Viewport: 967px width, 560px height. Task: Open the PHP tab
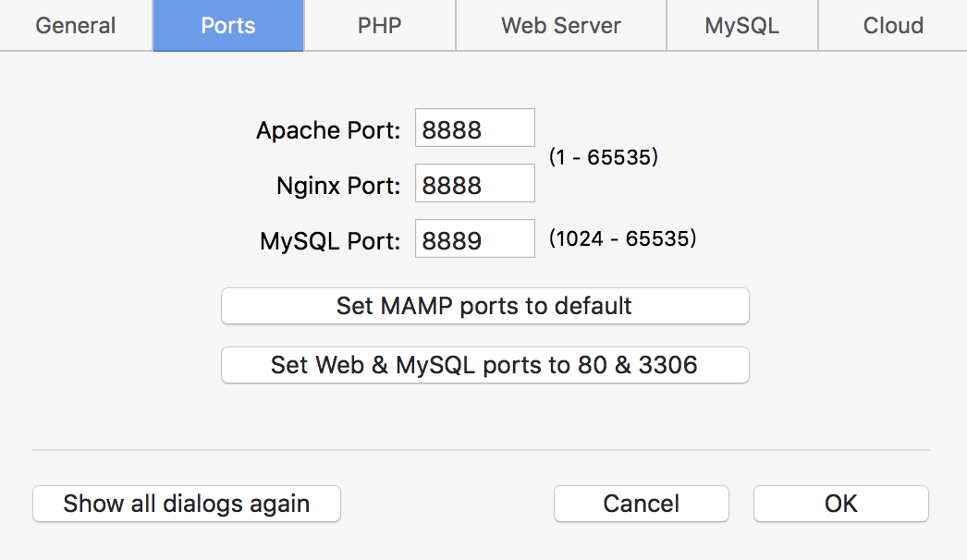point(380,26)
